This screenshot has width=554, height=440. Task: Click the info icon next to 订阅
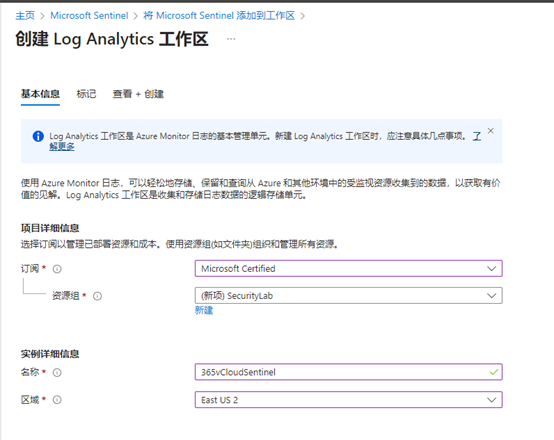tap(57, 269)
